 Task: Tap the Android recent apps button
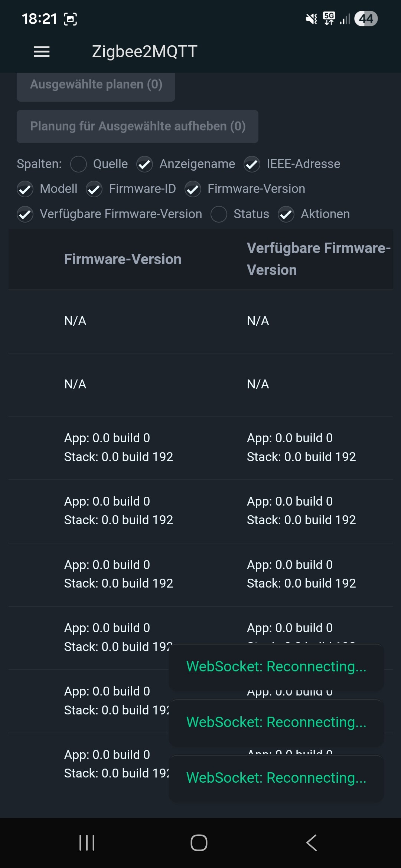[87, 843]
